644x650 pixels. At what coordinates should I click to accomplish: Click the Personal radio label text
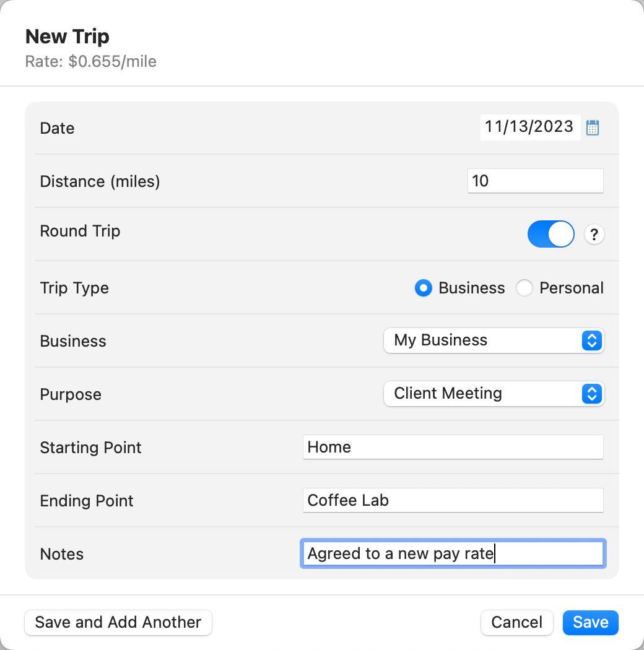coord(571,288)
